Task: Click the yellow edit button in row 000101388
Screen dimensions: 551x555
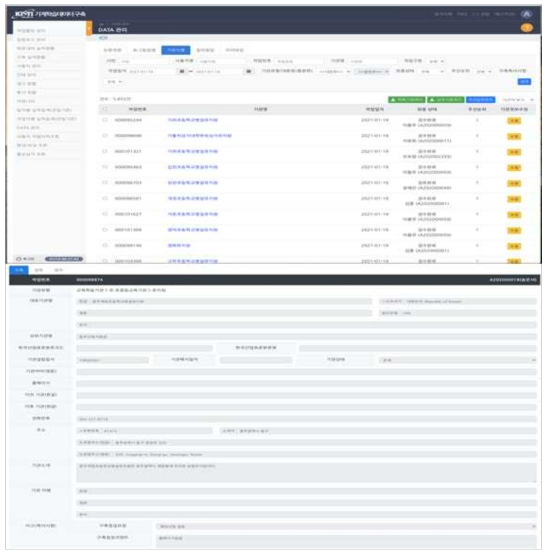Action: coord(514,231)
